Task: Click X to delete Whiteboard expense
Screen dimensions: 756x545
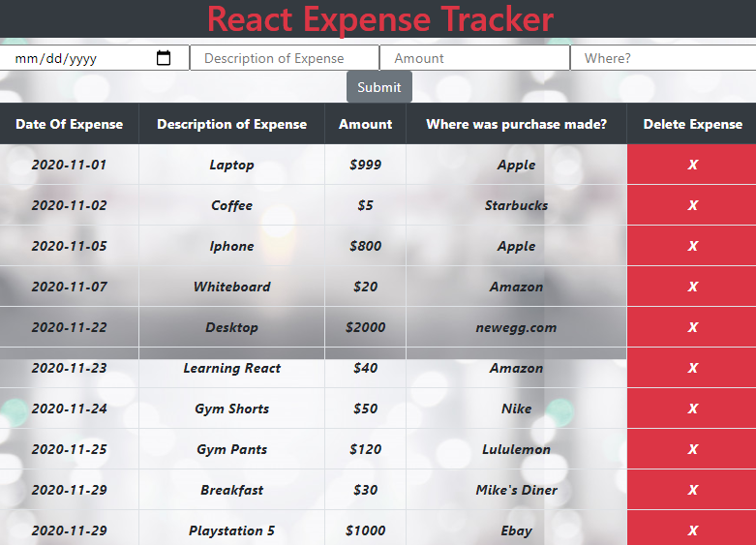Action: coord(692,287)
